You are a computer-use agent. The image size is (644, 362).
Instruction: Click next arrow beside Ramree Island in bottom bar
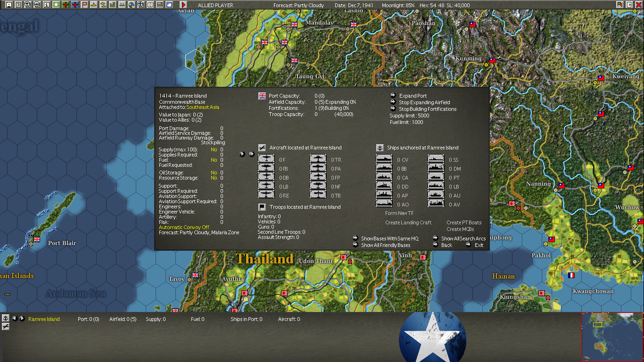coord(22,318)
